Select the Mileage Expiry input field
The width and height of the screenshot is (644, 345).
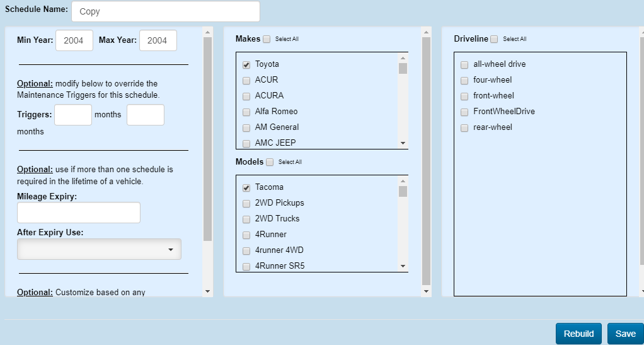pyautogui.click(x=79, y=213)
